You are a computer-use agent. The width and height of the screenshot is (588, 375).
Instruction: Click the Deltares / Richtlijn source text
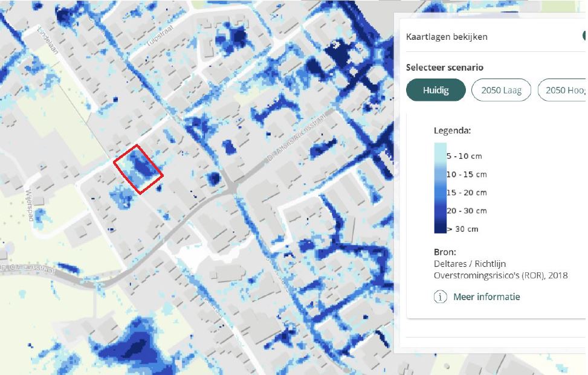(x=470, y=264)
